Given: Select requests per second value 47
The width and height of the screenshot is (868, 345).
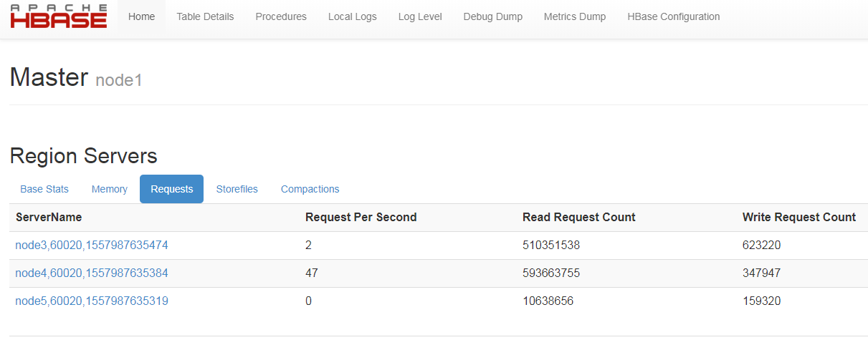Looking at the screenshot, I should click(x=312, y=273).
